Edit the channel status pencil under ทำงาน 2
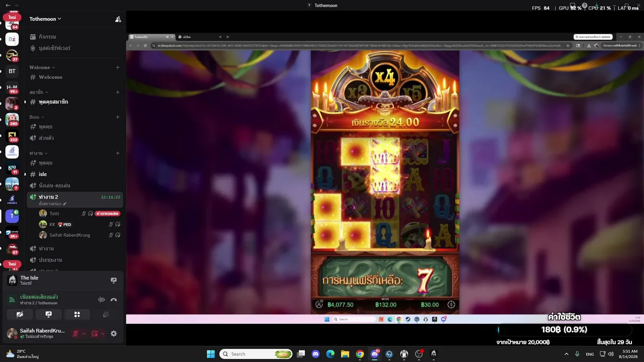Viewport: 644px width, 362px height. tap(64, 204)
